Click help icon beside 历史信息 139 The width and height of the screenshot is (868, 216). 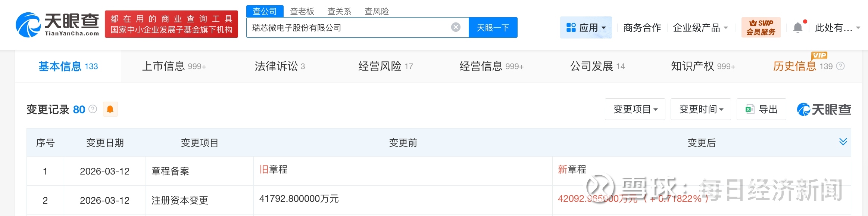(x=840, y=66)
